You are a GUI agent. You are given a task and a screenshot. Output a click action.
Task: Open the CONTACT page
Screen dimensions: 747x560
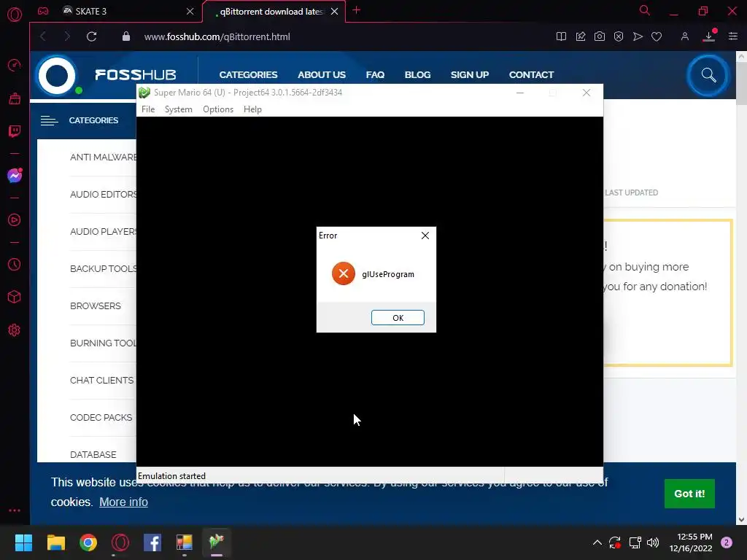coord(531,75)
